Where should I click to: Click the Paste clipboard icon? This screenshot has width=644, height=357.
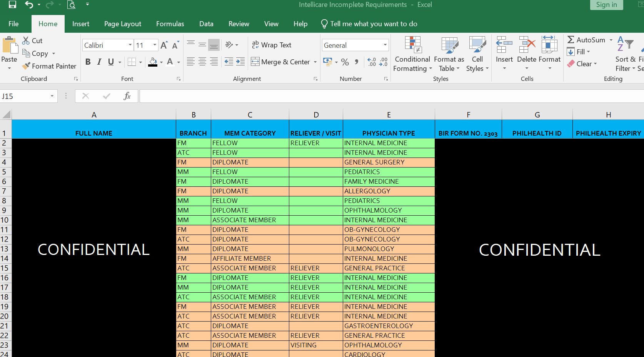pos(10,45)
